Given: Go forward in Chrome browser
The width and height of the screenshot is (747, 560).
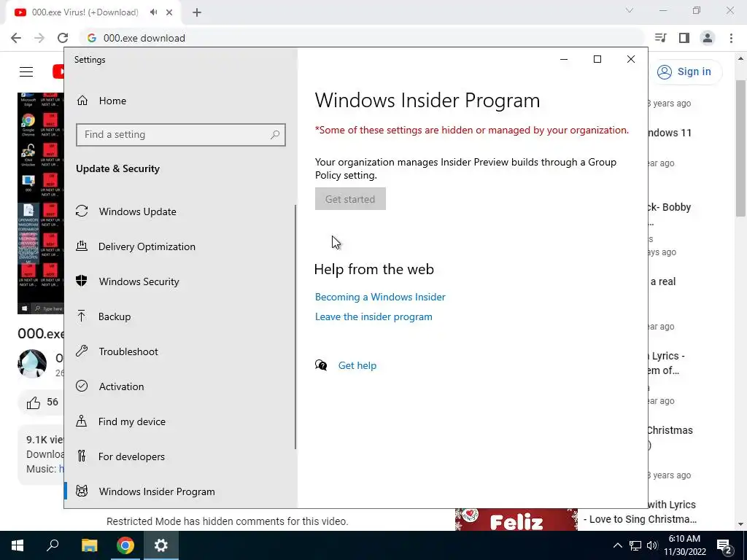Looking at the screenshot, I should coord(39,38).
